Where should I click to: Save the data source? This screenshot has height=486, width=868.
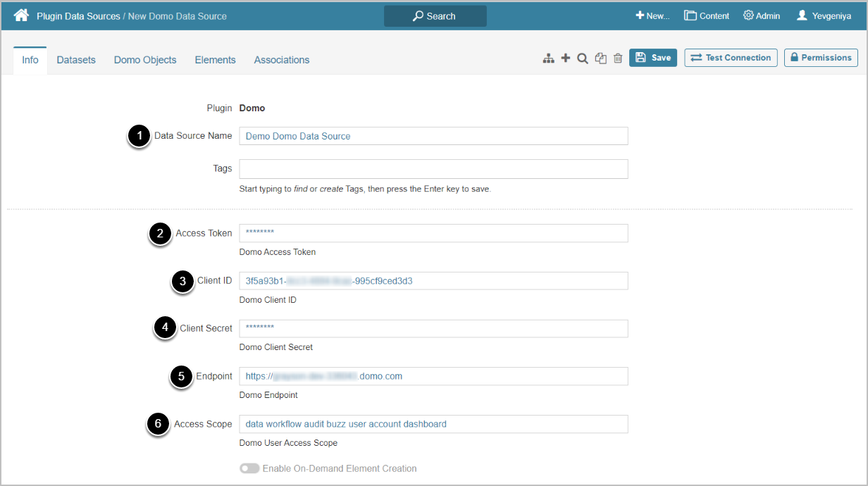653,58
